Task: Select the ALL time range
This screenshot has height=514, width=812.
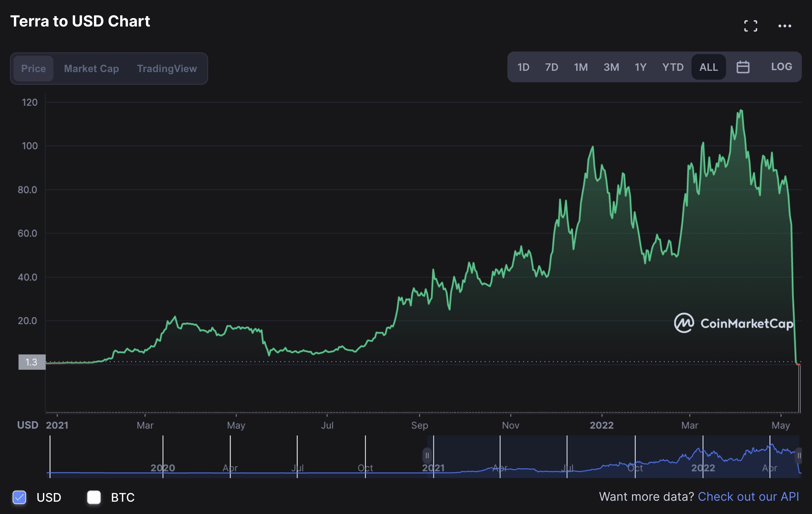Action: click(x=708, y=67)
